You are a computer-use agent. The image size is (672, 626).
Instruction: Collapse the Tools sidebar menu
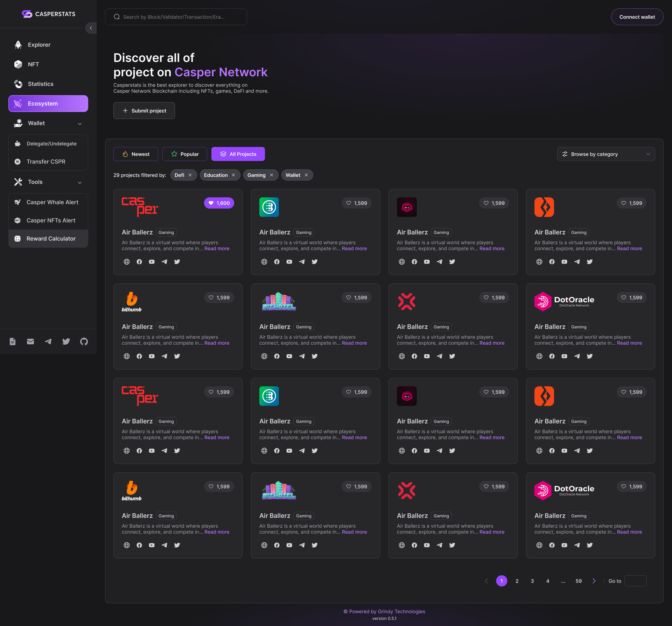pos(79,182)
